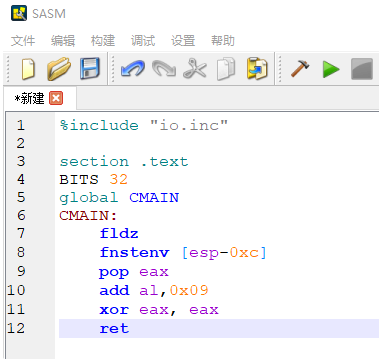Click the ret instruction
This screenshot has width=383, height=362.
(x=114, y=329)
